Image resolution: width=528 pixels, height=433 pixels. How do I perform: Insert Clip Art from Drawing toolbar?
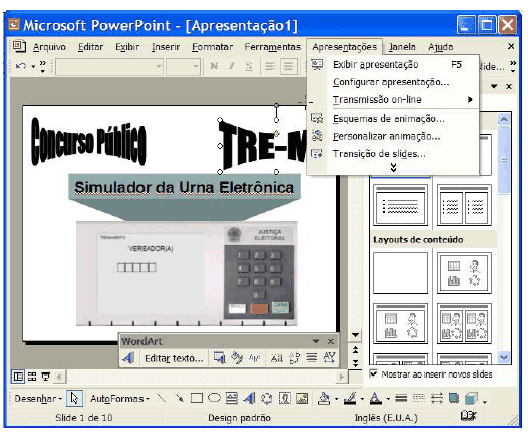(285, 399)
